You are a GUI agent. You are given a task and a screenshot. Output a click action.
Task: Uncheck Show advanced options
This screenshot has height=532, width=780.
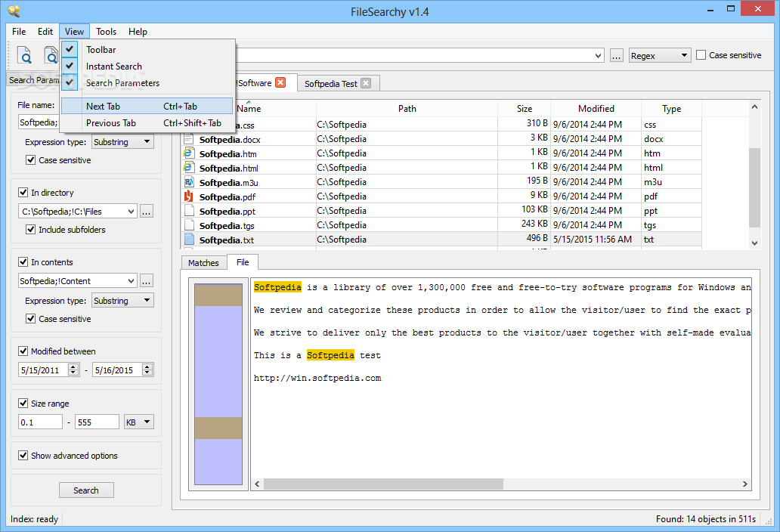click(23, 456)
